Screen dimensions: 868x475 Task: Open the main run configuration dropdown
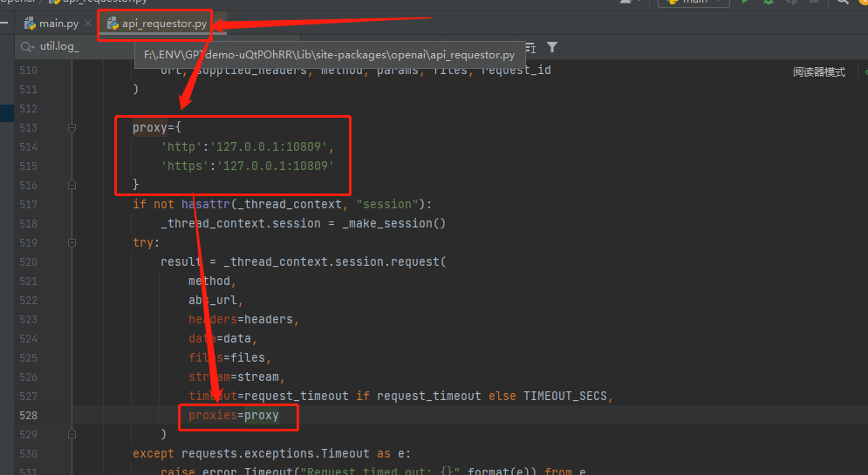694,2
